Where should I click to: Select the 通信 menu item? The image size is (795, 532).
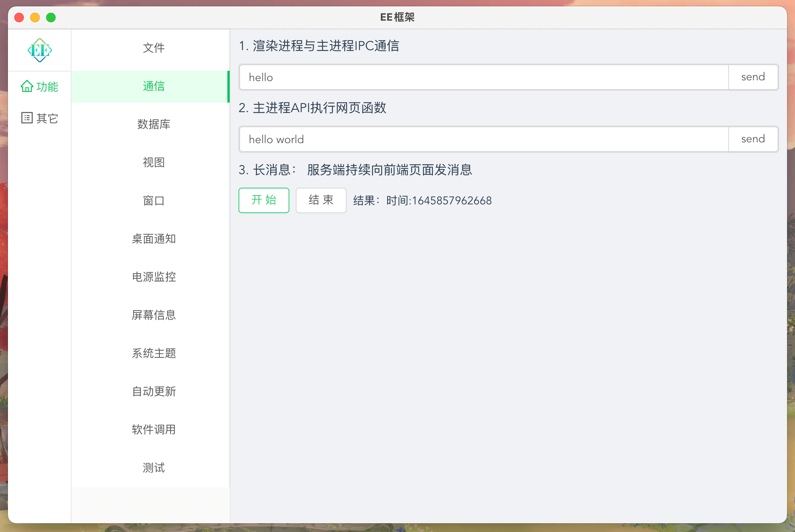(x=153, y=86)
